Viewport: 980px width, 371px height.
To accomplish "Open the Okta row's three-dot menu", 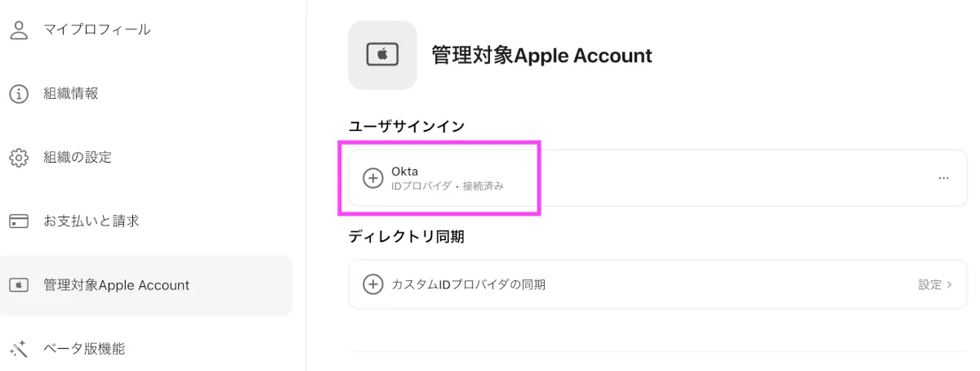I will [x=943, y=178].
